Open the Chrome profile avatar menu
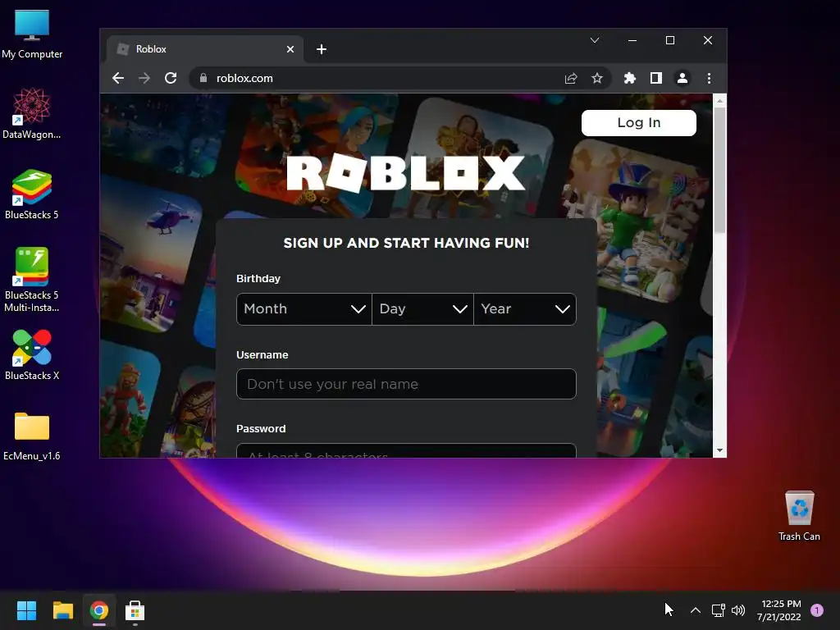The image size is (840, 630). pos(682,78)
